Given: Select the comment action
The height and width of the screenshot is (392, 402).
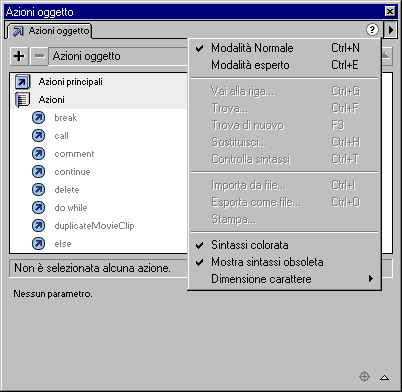Looking at the screenshot, I should click(74, 154).
